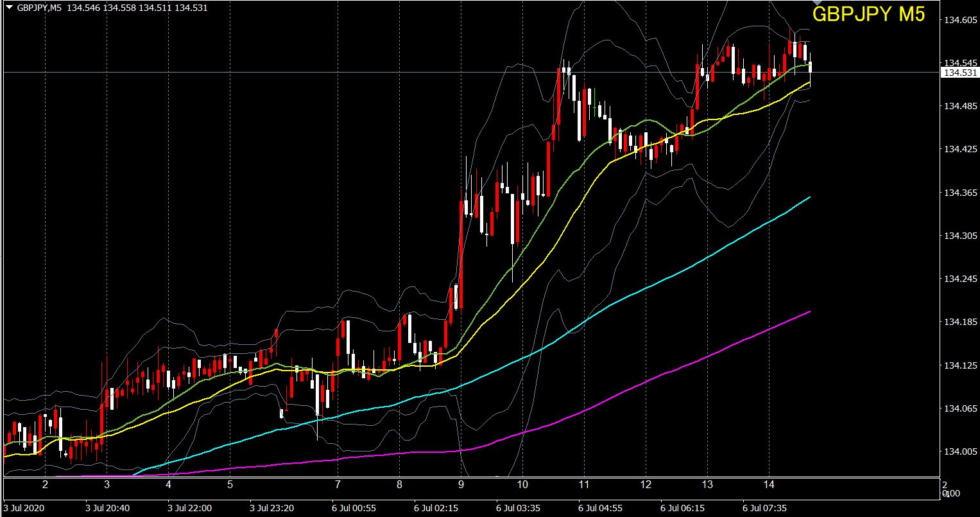Click the 134.305 price axis label
Screen dimensions: 980x517
[959, 236]
